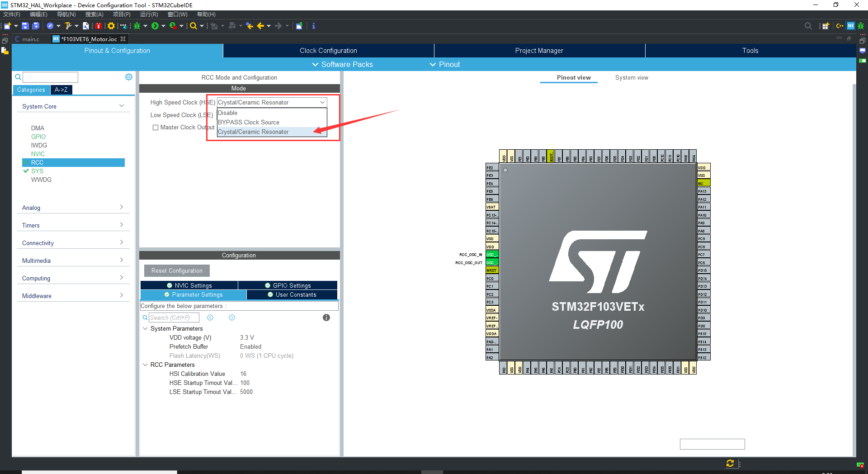Click the next parameter search result arrow
Viewport: 868px width, 474px height.
[x=232, y=318]
